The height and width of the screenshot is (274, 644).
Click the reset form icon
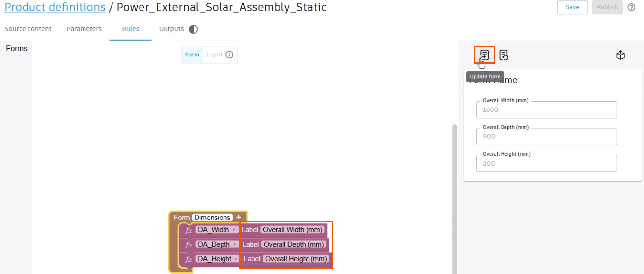[504, 55]
